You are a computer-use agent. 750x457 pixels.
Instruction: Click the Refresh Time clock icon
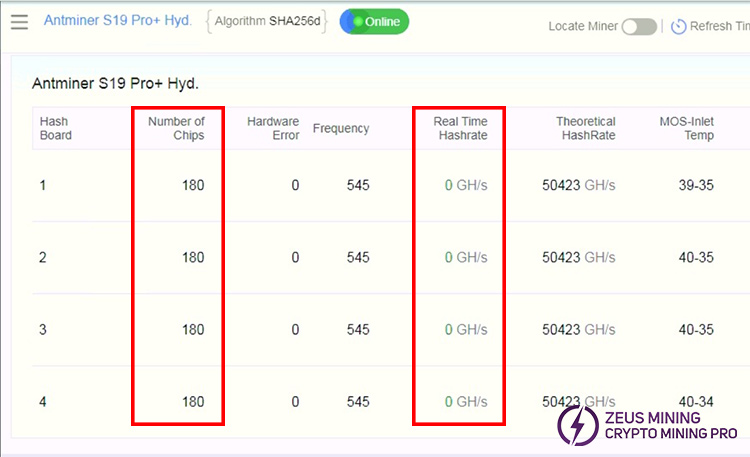pos(678,27)
